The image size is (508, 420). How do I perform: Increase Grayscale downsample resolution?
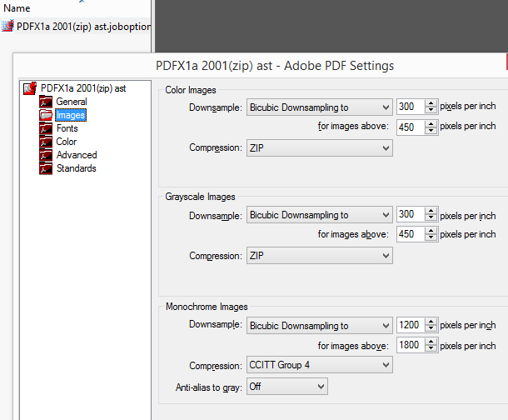(x=431, y=211)
